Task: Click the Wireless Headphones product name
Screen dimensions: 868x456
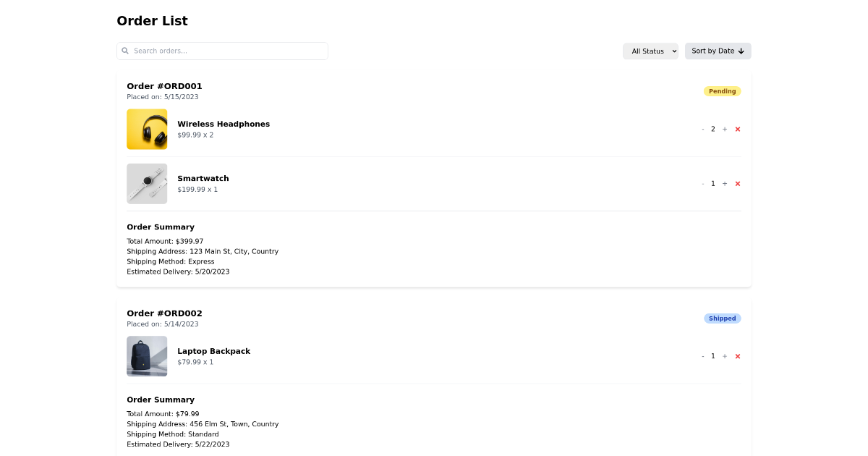Action: pos(224,124)
